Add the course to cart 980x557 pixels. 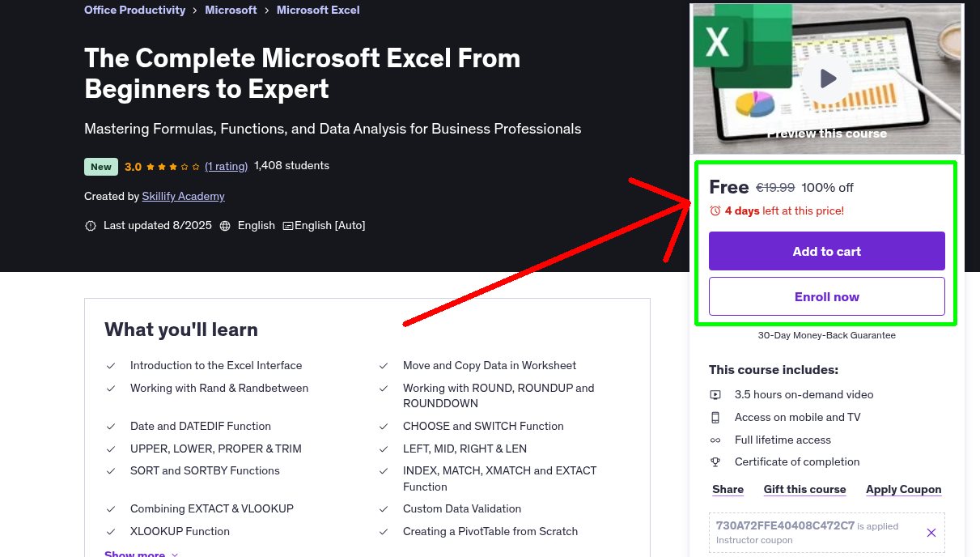pyautogui.click(x=826, y=251)
